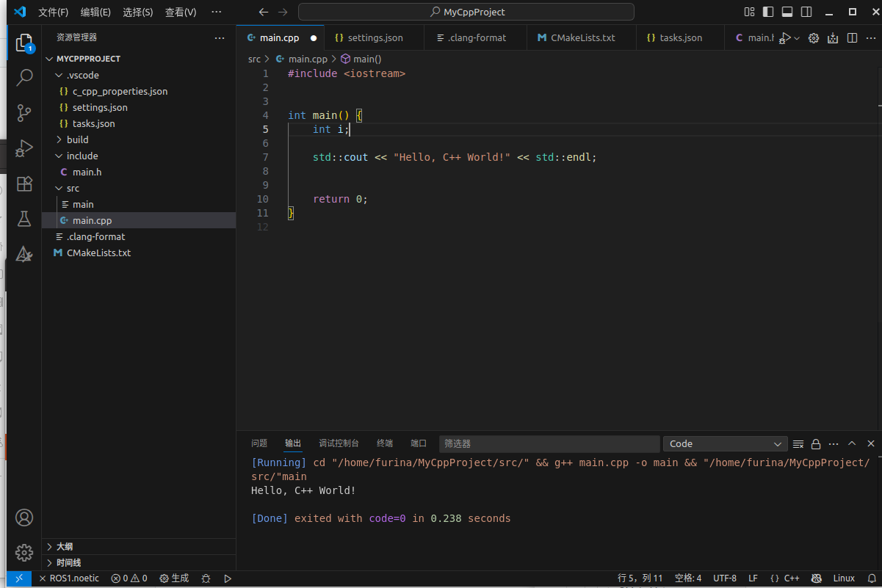882x588 pixels.
Task: Open the Accounts menu icon
Action: point(24,518)
